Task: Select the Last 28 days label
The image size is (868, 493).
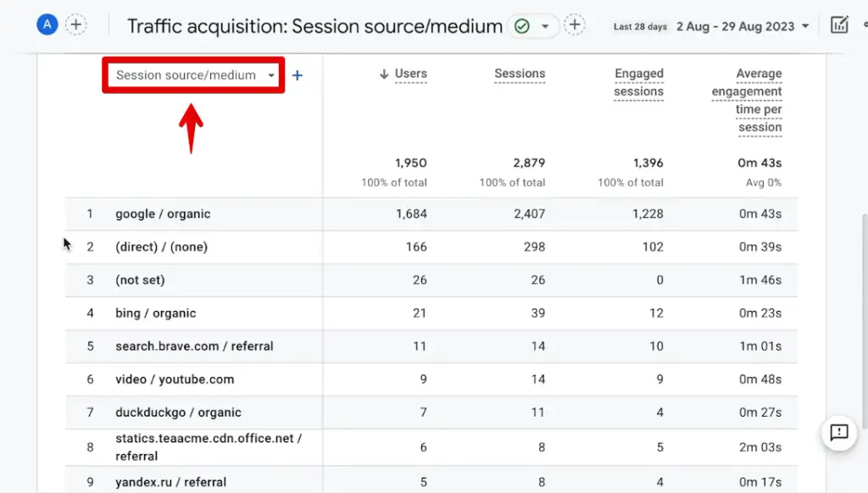Action: coord(640,26)
